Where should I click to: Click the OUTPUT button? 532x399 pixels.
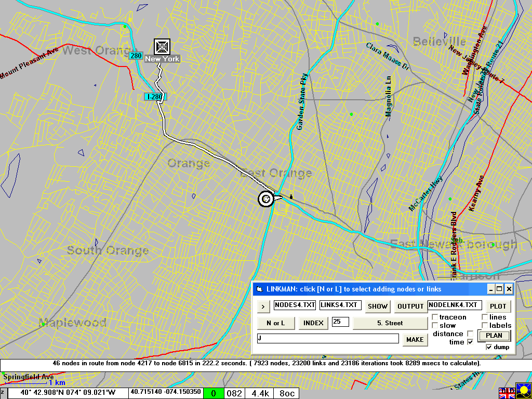click(x=410, y=306)
